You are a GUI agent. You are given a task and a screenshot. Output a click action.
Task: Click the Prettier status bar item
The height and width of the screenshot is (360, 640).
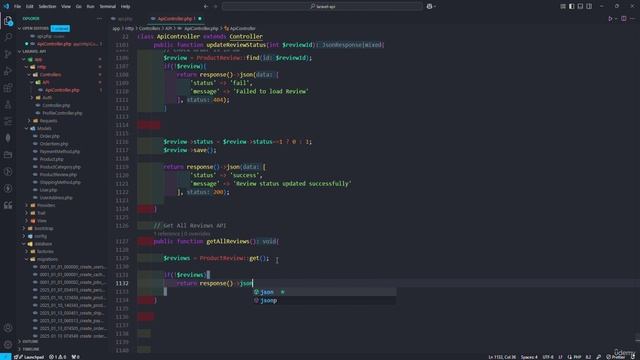pos(616,357)
